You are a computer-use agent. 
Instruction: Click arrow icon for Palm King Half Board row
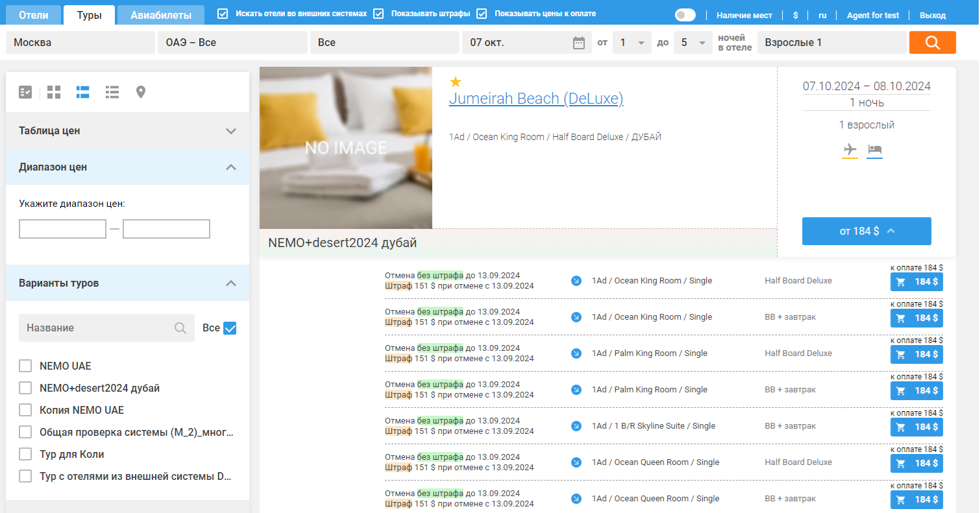coord(576,353)
